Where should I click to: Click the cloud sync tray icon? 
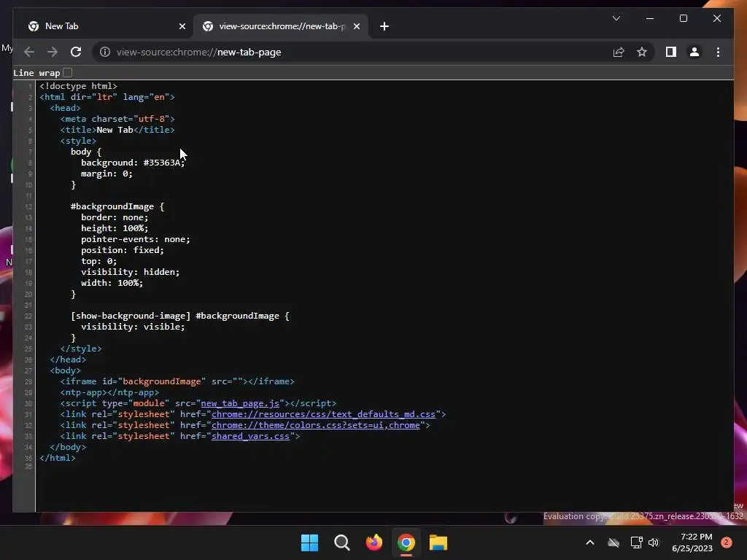coord(614,542)
